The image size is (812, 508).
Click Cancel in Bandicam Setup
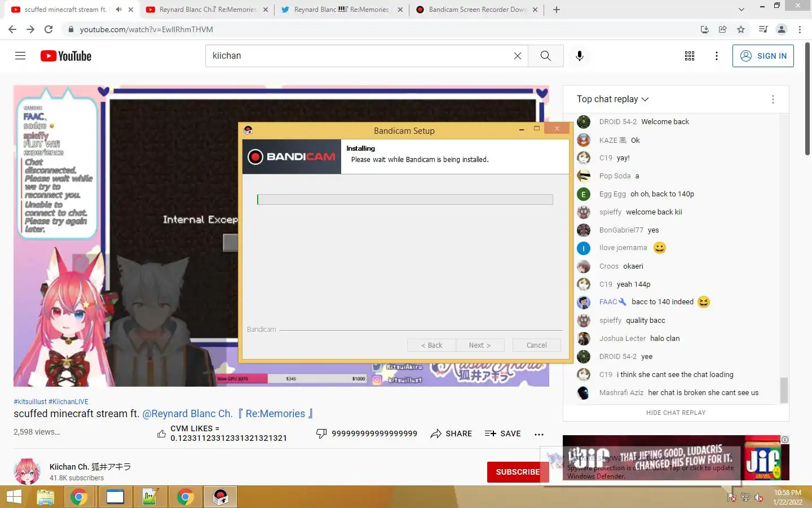point(537,345)
